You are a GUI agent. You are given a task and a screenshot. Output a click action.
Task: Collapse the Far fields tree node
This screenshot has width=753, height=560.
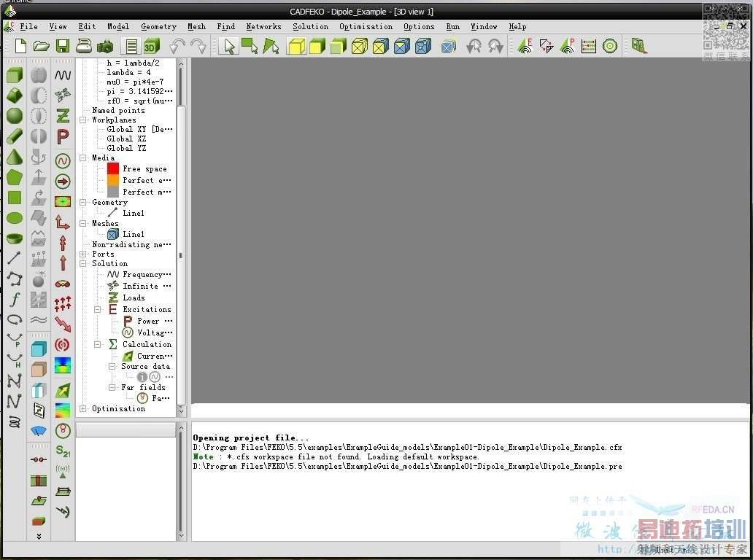(112, 387)
